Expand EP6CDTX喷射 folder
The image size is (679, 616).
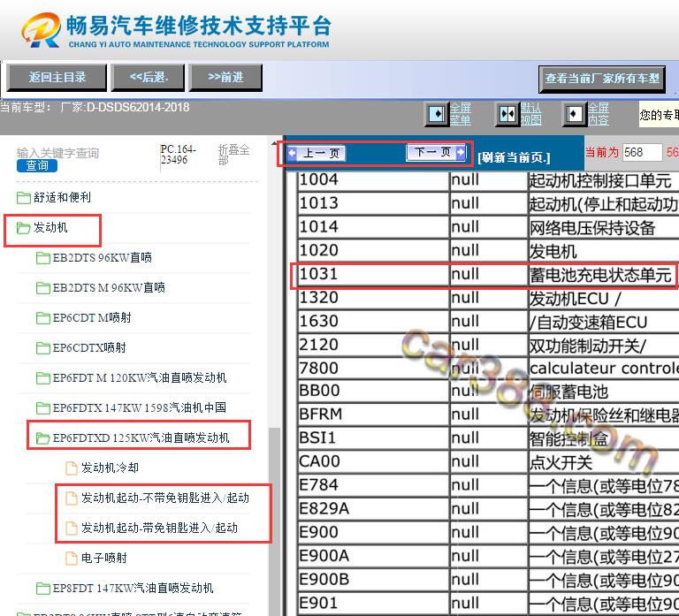pos(89,347)
